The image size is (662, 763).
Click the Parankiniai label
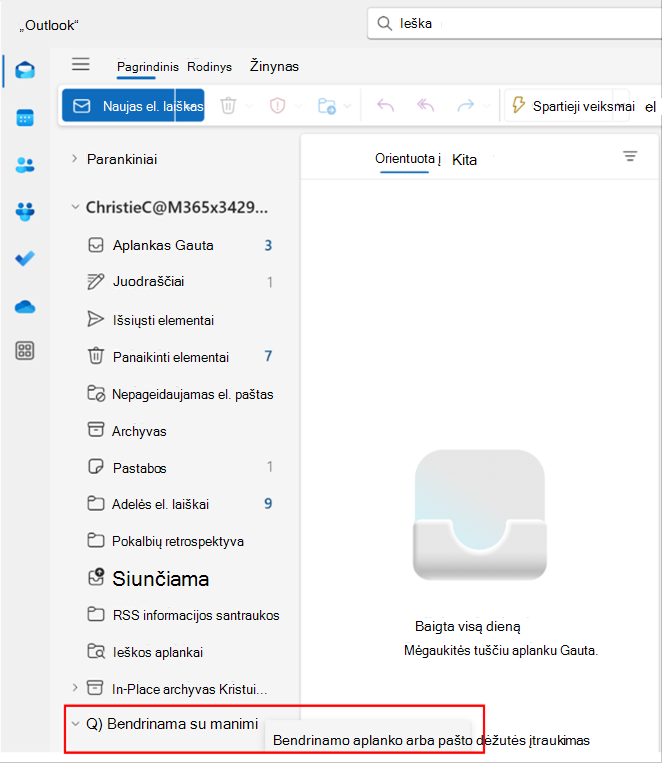(122, 159)
